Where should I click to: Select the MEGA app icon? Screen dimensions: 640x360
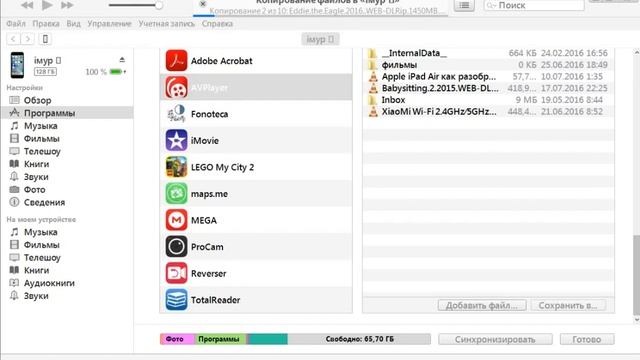[176, 220]
